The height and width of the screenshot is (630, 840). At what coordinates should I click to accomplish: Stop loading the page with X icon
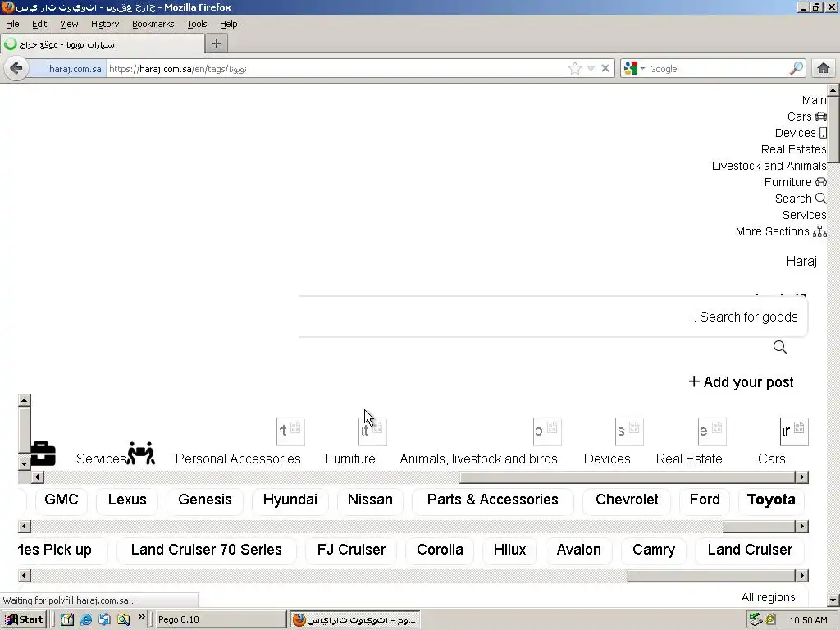pos(605,69)
